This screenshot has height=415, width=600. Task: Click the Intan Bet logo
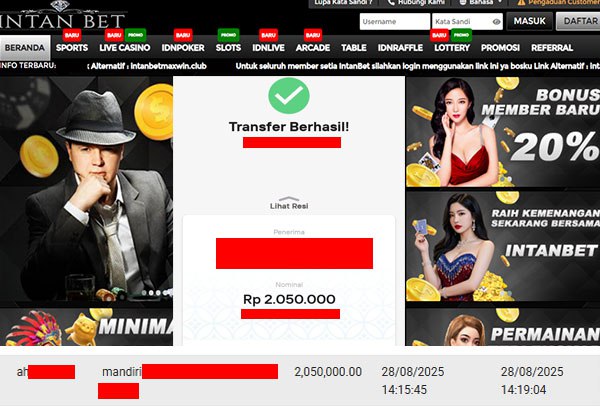point(62,15)
